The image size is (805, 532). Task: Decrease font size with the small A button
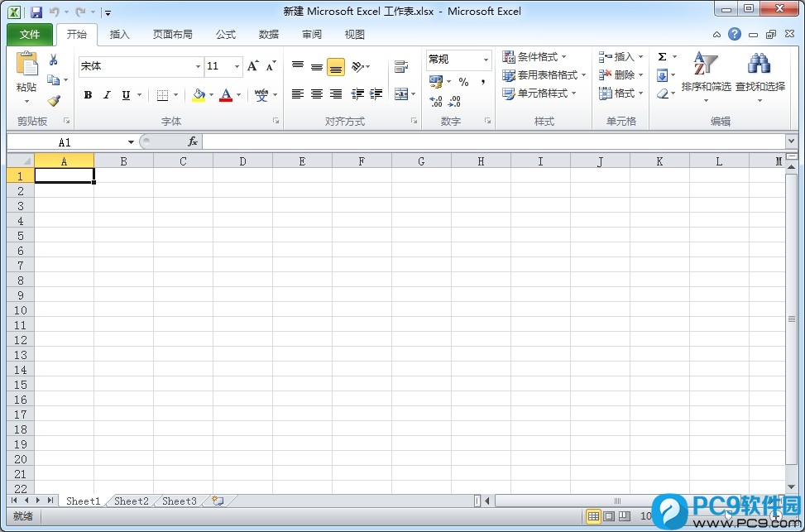point(271,66)
